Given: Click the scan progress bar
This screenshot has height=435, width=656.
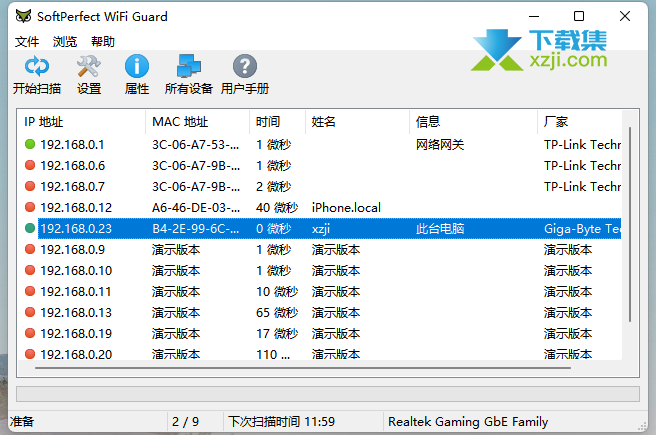Looking at the screenshot, I should (x=328, y=394).
